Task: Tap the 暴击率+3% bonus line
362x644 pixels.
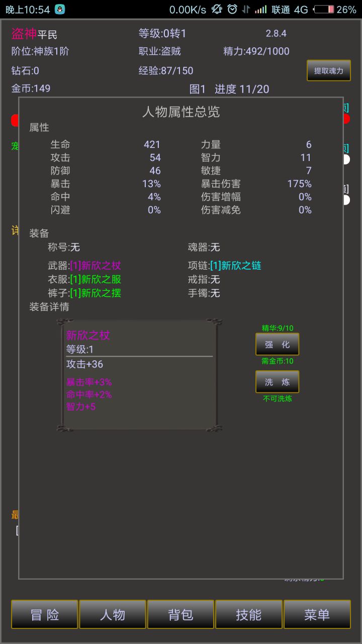Action: tap(89, 382)
